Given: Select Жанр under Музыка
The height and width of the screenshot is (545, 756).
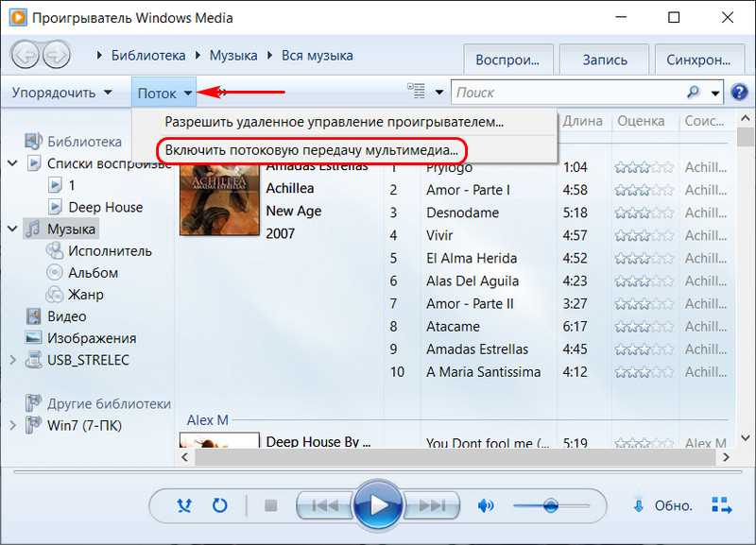Looking at the screenshot, I should 86,295.
